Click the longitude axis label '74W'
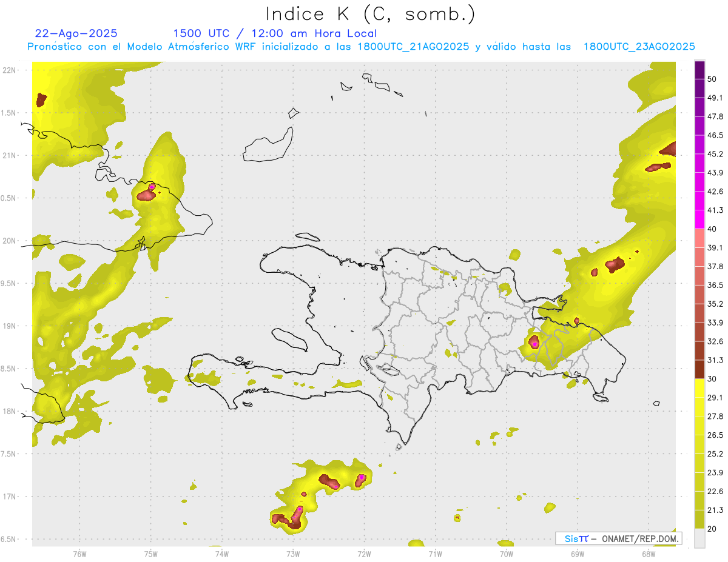The image size is (728, 562). (222, 554)
